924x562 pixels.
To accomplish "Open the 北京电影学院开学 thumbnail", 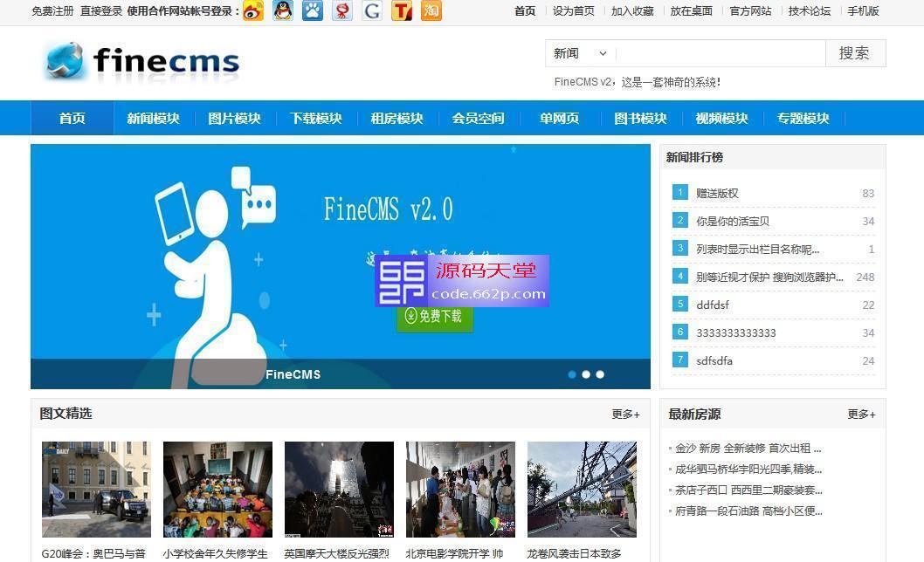I will pos(461,490).
